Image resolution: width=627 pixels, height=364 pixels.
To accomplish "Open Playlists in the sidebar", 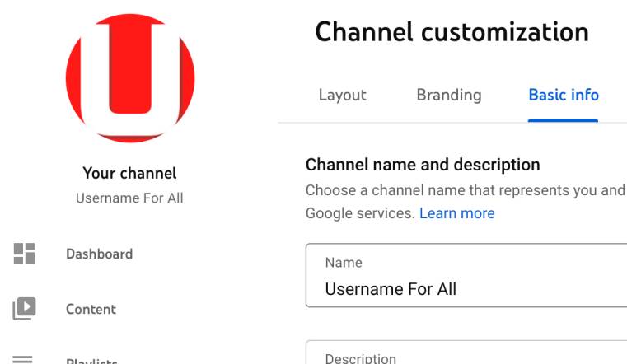I will click(x=91, y=361).
